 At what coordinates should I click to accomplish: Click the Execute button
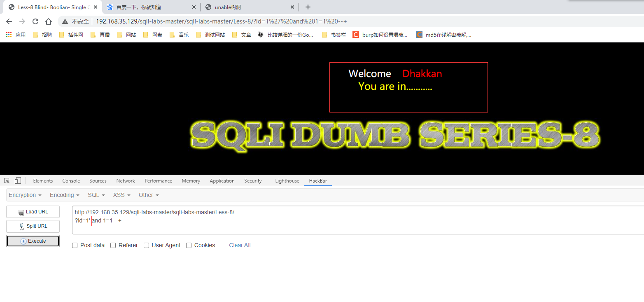coord(33,241)
